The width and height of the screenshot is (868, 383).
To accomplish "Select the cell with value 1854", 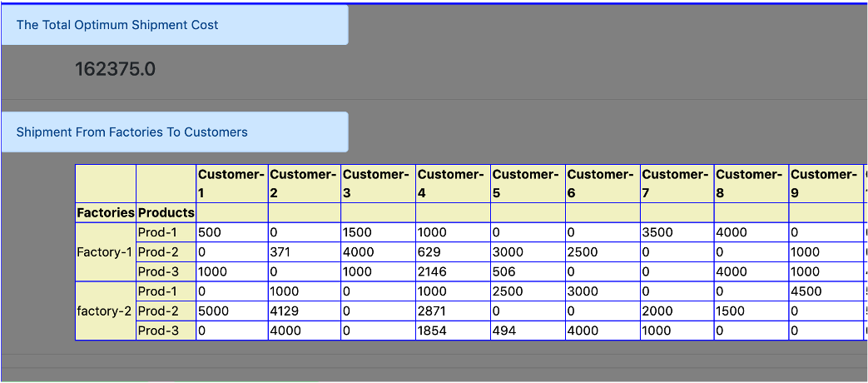I will tap(452, 331).
